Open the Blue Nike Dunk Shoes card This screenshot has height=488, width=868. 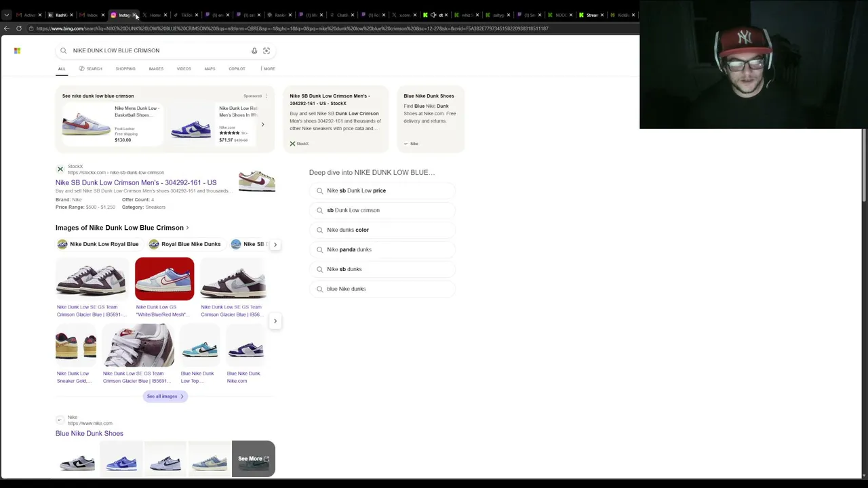click(431, 119)
